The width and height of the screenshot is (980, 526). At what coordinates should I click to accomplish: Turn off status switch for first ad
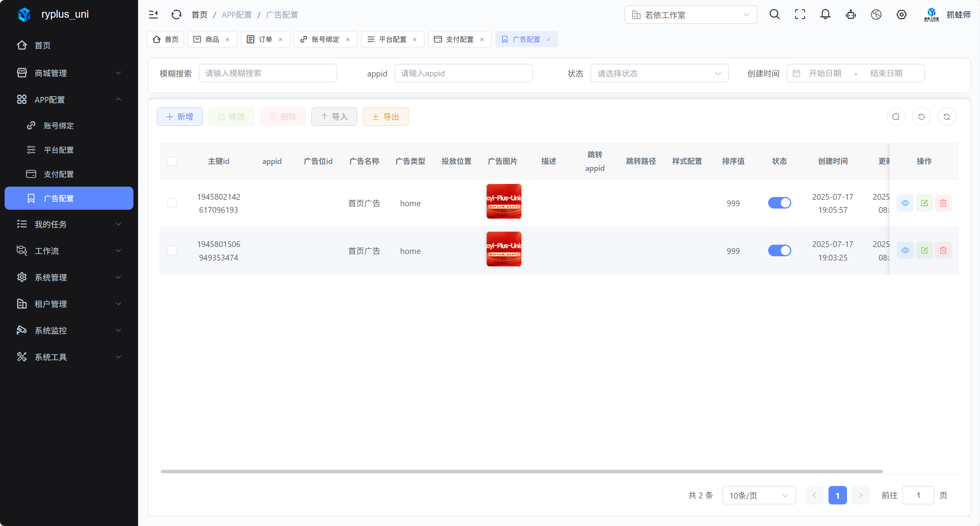pos(779,203)
